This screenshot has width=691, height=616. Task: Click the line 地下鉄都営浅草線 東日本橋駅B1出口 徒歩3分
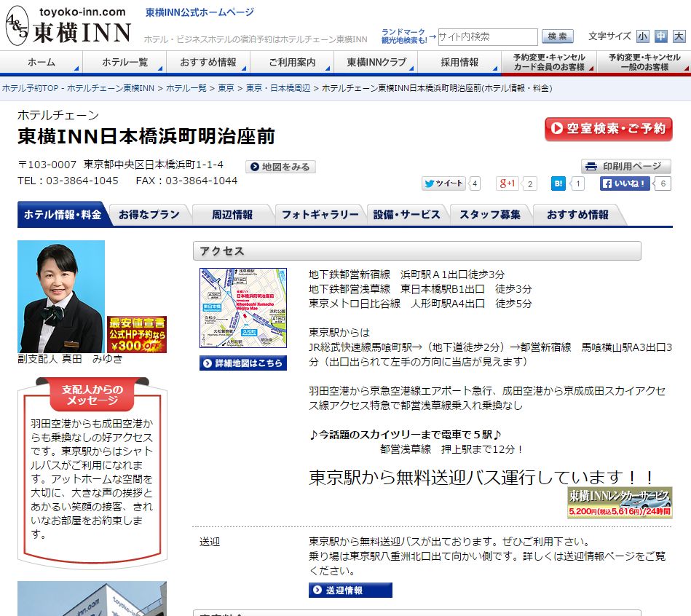(x=420, y=289)
